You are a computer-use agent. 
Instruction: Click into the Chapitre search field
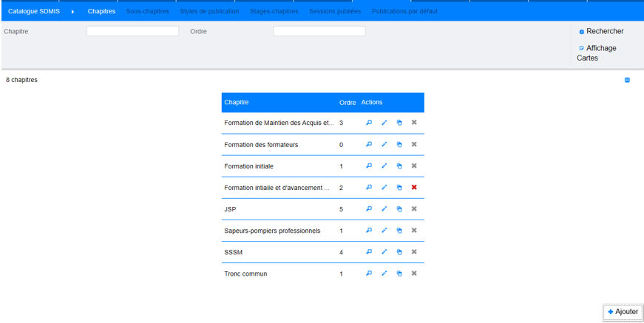pos(132,32)
